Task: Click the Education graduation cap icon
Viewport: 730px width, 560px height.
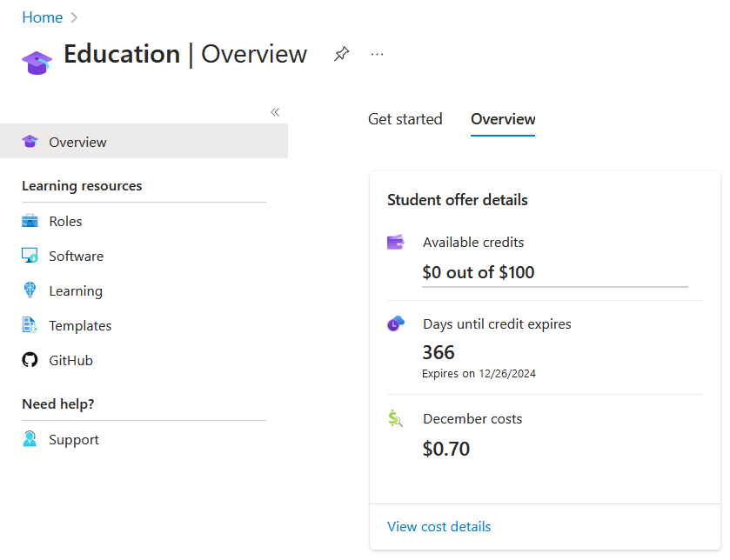Action: (37, 62)
